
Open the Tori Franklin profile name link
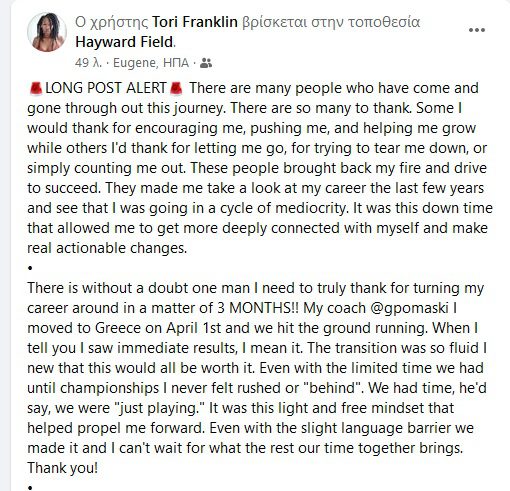(195, 22)
